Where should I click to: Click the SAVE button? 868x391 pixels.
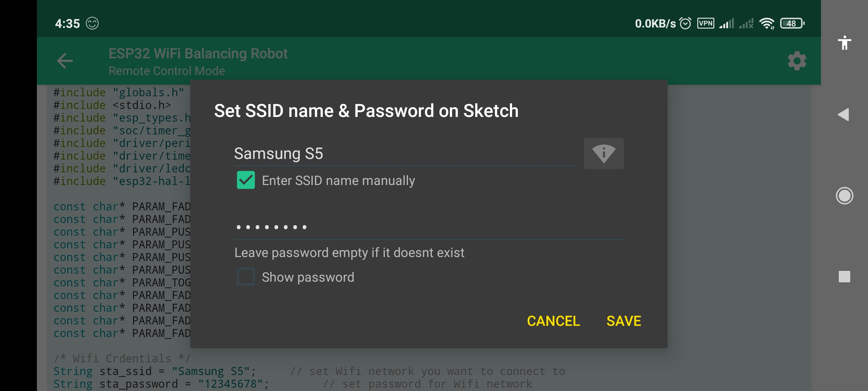pyautogui.click(x=624, y=321)
